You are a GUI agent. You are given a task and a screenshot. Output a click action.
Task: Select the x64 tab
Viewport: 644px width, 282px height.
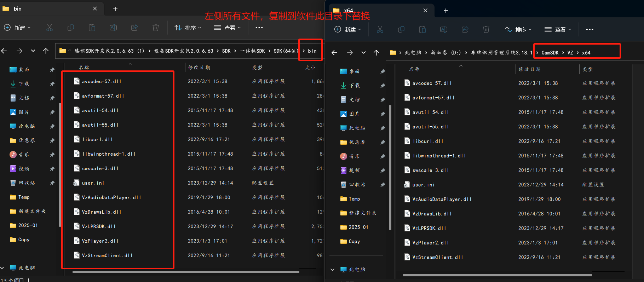click(382, 11)
